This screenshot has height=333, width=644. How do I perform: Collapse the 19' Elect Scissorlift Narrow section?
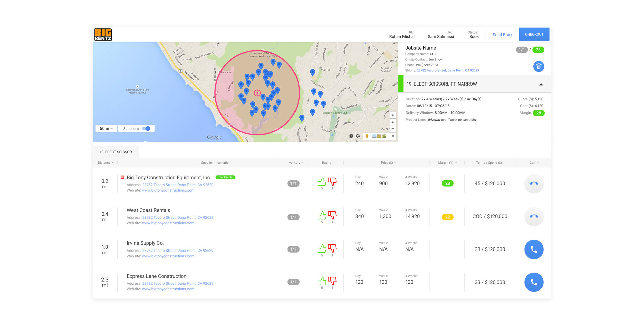pos(541,84)
